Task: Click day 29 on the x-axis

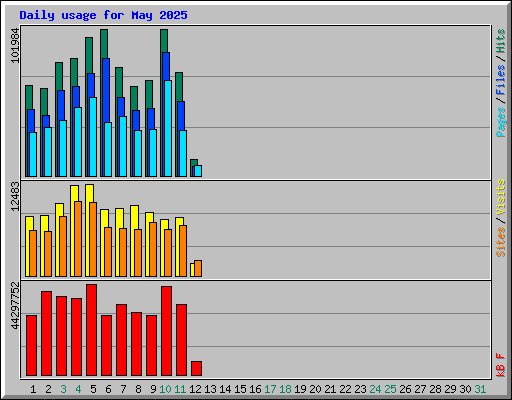Action: (450, 389)
